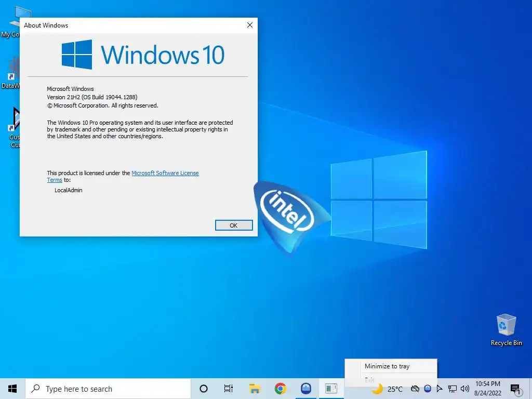Open the volume speaker tray icon
The height and width of the screenshot is (399, 532).
click(465, 389)
